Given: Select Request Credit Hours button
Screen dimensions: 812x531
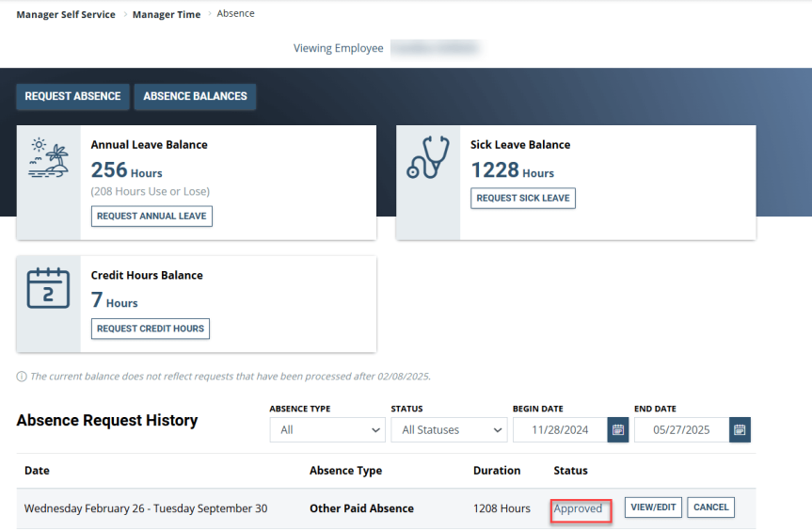Looking at the screenshot, I should click(x=151, y=329).
